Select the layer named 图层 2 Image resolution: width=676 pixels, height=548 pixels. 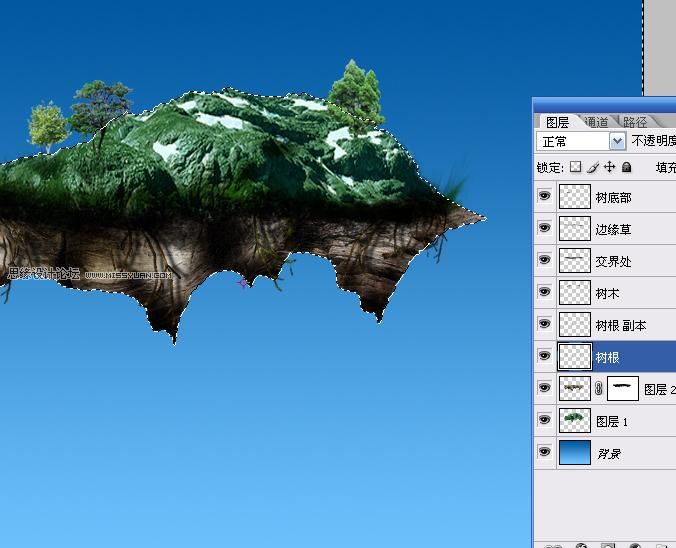(660, 389)
